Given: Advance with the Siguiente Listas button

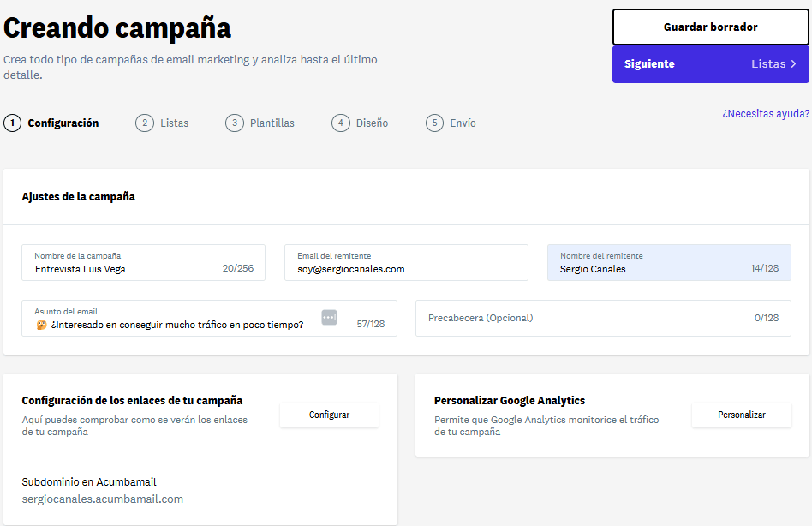Looking at the screenshot, I should pos(710,63).
